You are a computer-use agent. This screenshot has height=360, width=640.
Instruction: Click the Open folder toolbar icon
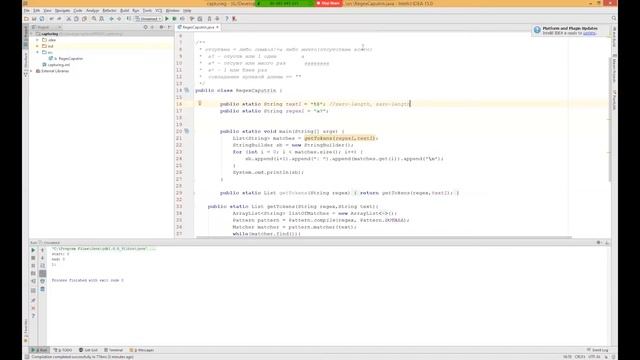click(x=27, y=19)
